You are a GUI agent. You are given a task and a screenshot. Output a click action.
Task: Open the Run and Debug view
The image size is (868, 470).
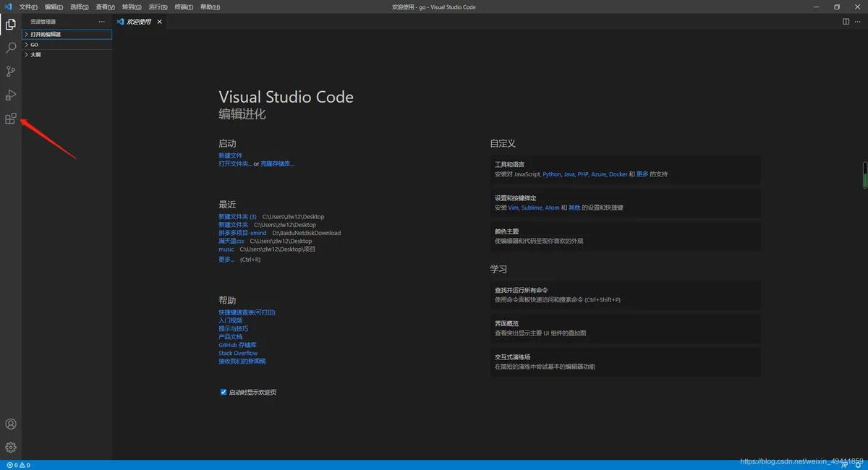coord(11,95)
